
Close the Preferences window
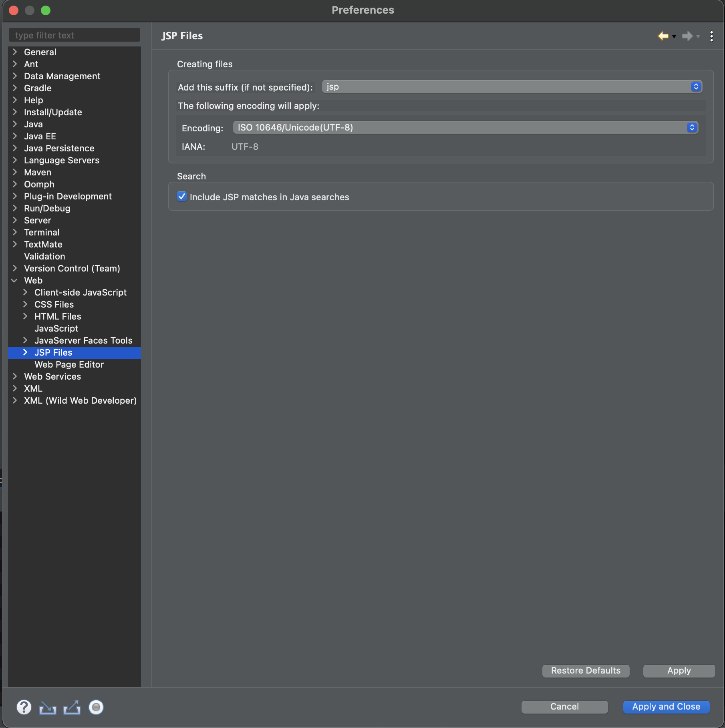(14, 10)
